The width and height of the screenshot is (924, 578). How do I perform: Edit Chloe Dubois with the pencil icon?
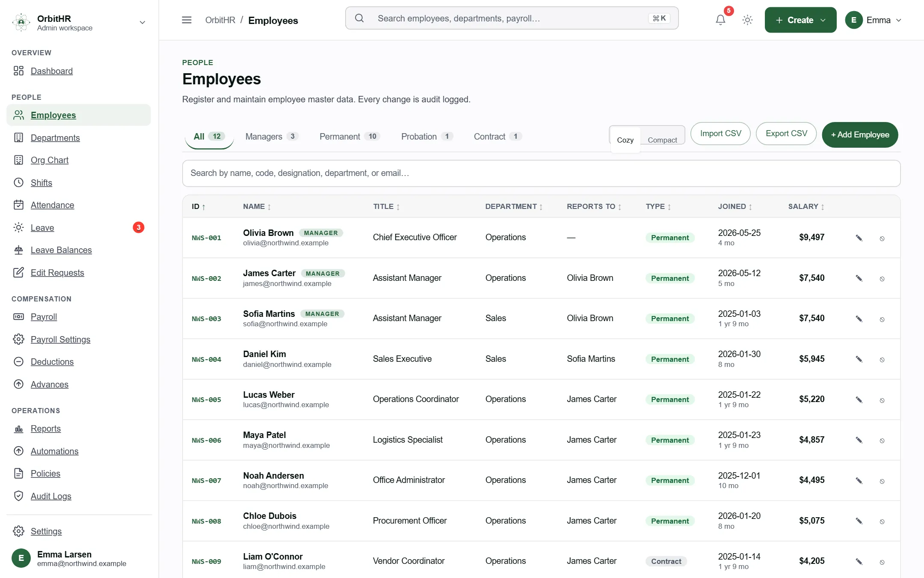[x=859, y=521]
